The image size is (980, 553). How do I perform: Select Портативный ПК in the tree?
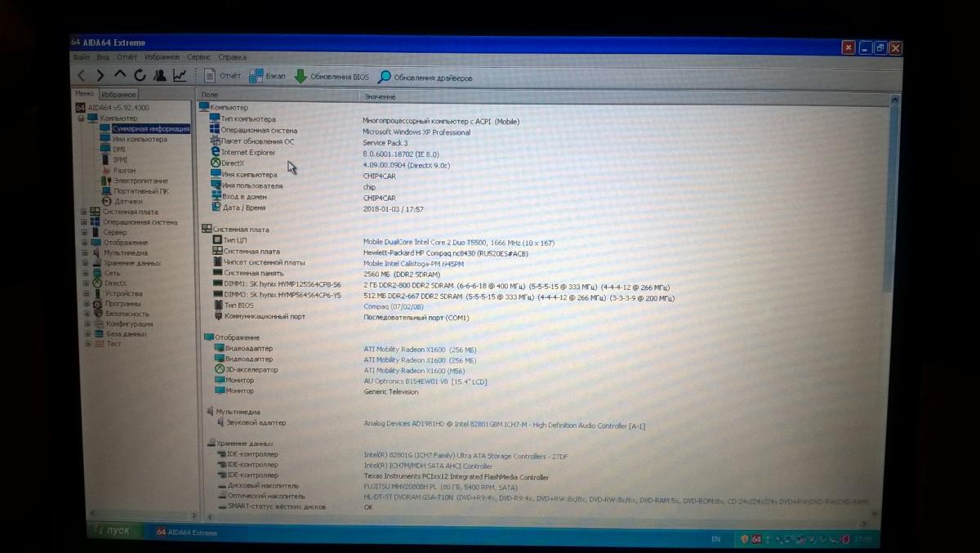click(x=141, y=191)
